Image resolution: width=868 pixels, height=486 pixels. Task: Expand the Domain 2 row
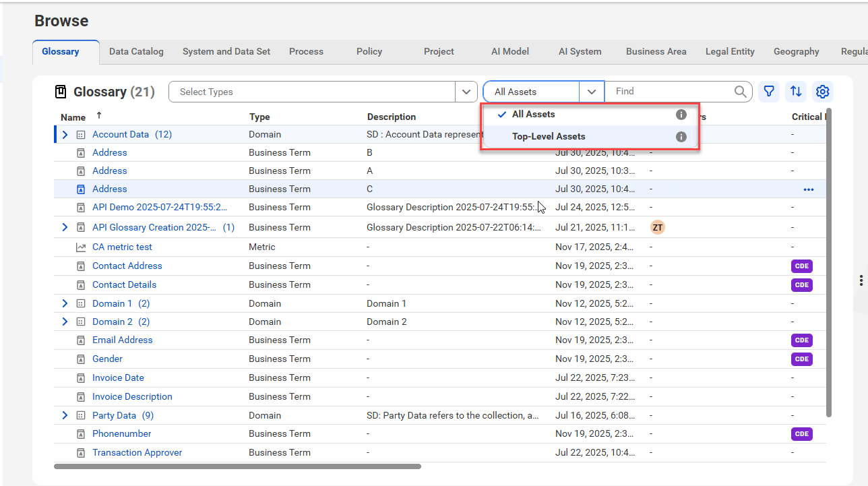click(65, 322)
